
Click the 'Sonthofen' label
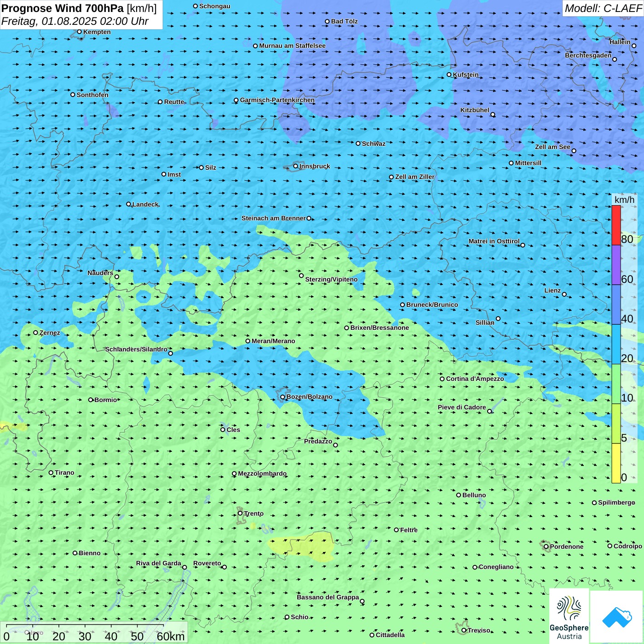(x=93, y=95)
